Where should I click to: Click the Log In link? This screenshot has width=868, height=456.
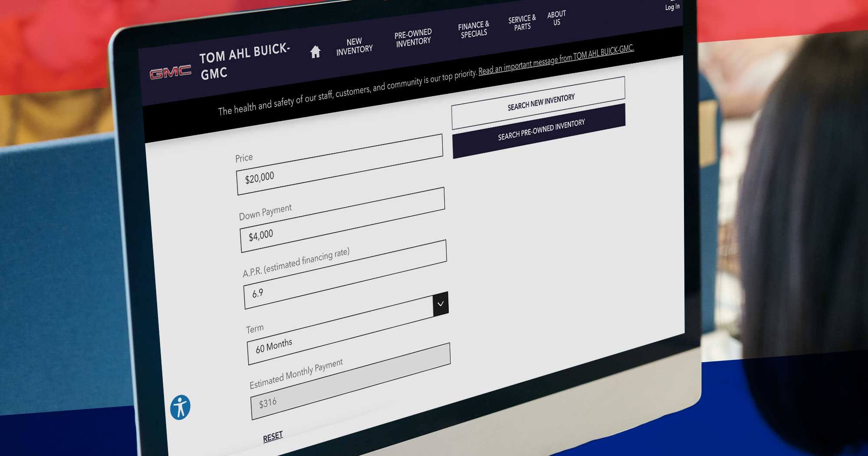coord(672,7)
